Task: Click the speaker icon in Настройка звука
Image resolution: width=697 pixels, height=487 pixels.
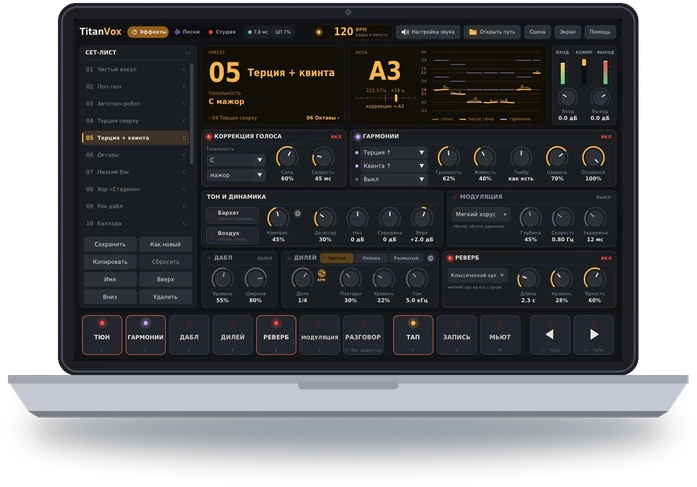Action: click(x=405, y=32)
